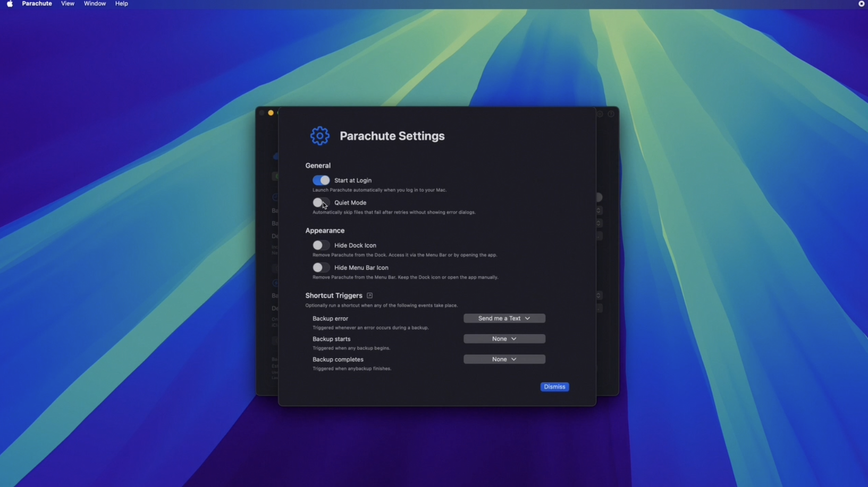Click the Hide Dock Icon label
The width and height of the screenshot is (868, 487).
click(355, 245)
